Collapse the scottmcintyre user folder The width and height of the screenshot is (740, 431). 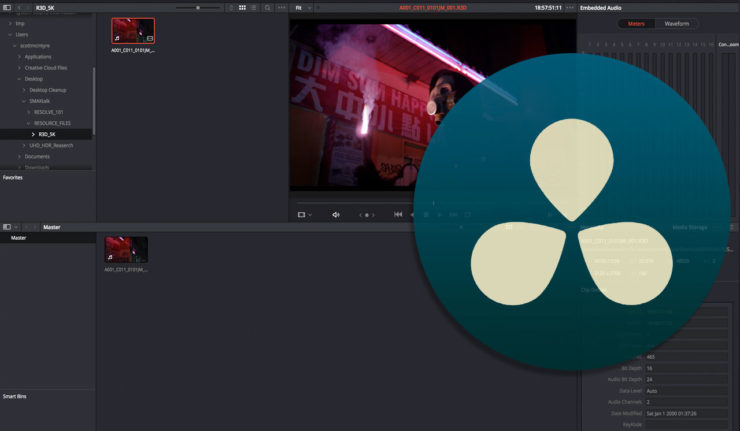pos(15,46)
